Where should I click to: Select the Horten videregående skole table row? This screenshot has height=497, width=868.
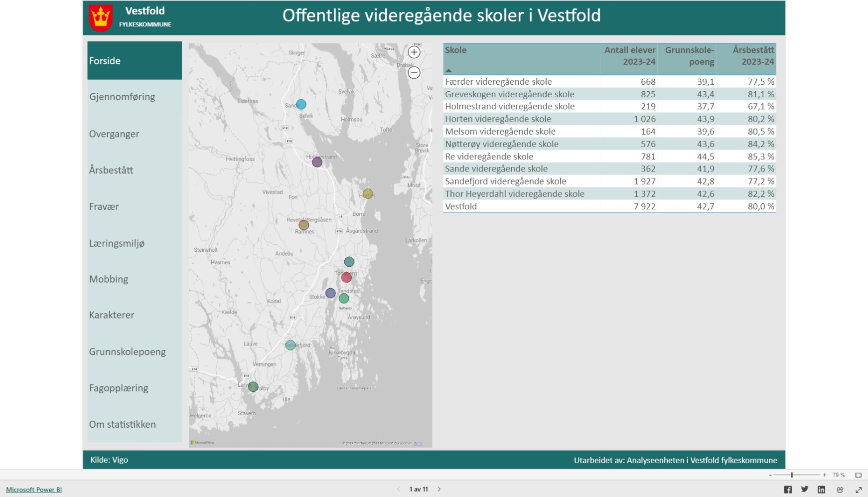point(498,119)
